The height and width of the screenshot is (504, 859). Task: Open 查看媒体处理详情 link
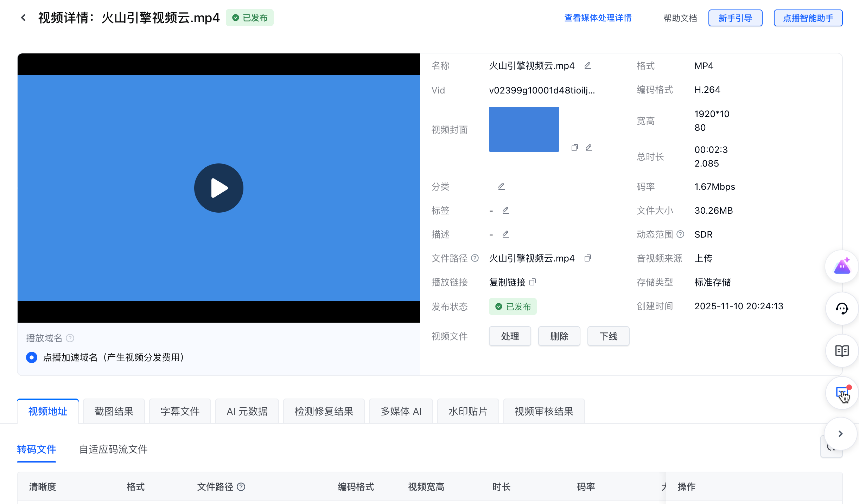pyautogui.click(x=598, y=18)
